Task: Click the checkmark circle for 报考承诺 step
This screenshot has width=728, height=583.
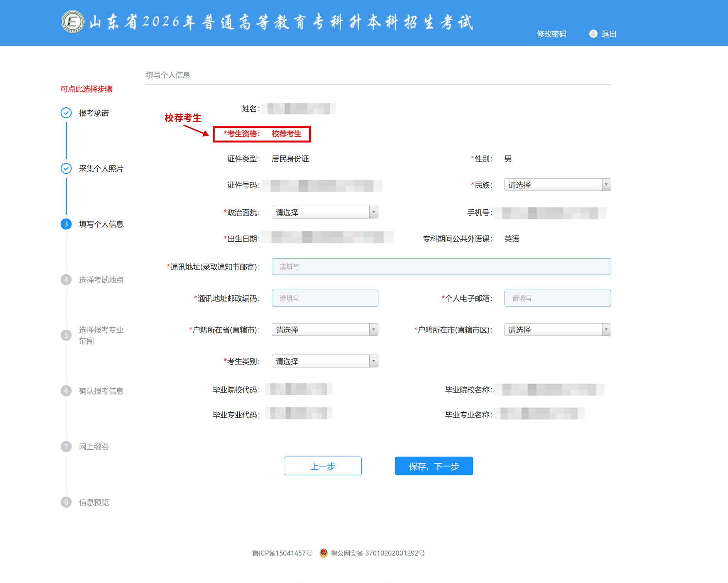Action: coord(66,113)
